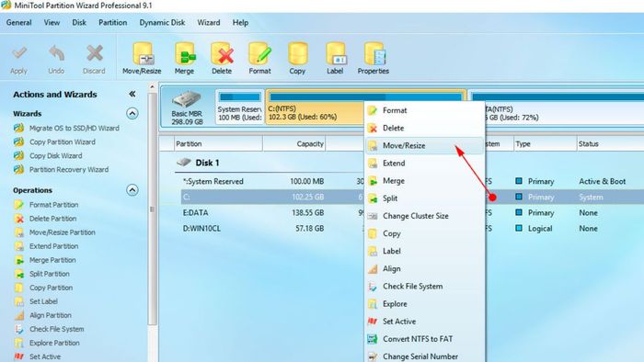
Task: Choose Change Cluster Size in context menu
Action: [x=424, y=216]
